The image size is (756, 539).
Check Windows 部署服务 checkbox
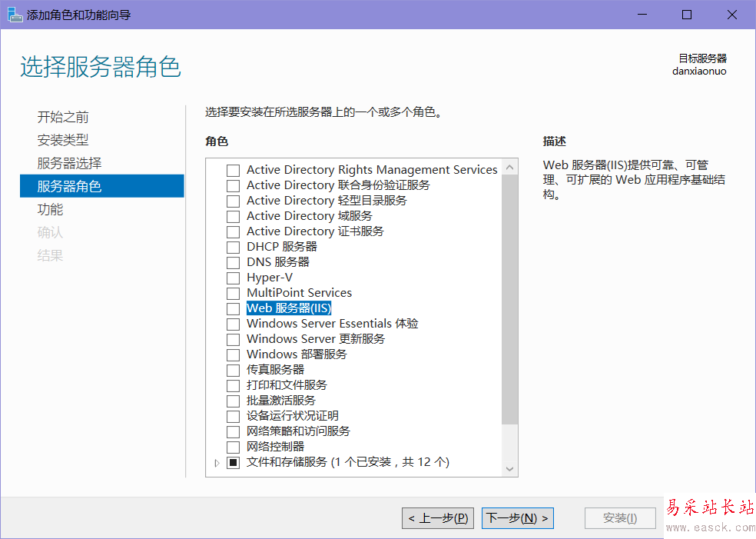click(234, 355)
